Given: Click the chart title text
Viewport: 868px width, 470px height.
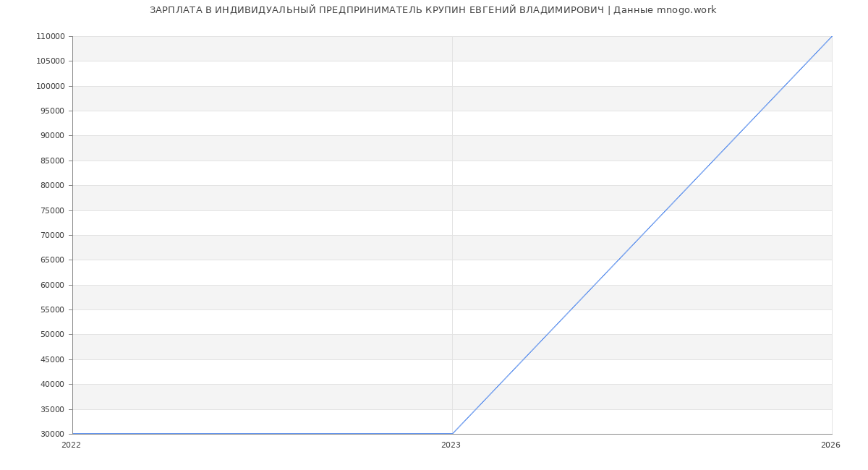Looking at the screenshot, I should click(x=433, y=10).
